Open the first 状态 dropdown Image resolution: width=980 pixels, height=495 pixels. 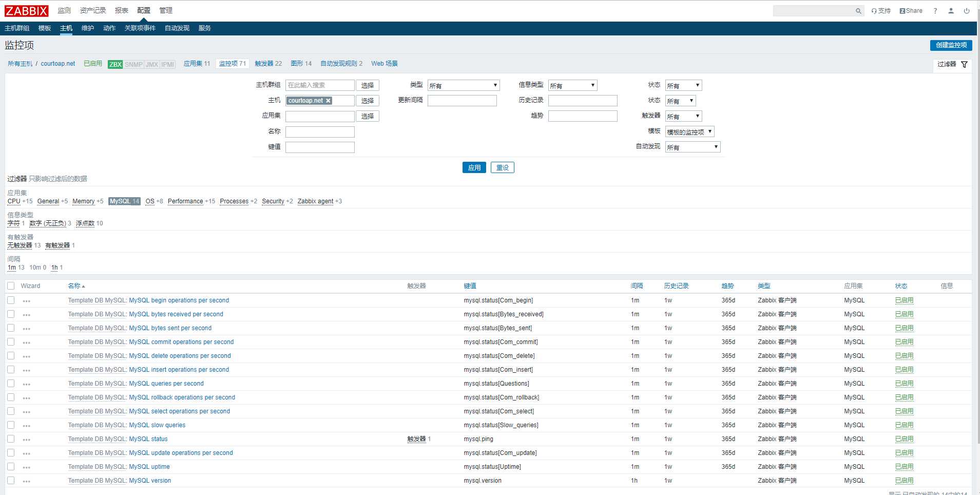point(683,85)
